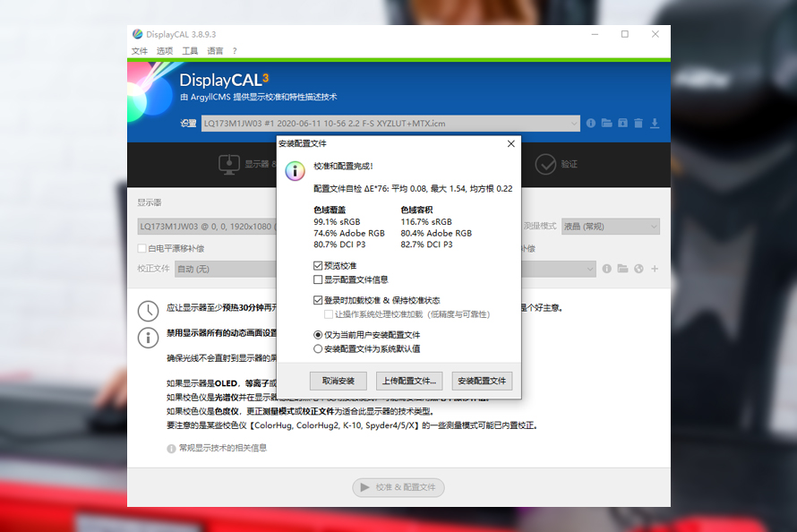Click the 82.7% DCI P3 text

pyautogui.click(x=426, y=245)
